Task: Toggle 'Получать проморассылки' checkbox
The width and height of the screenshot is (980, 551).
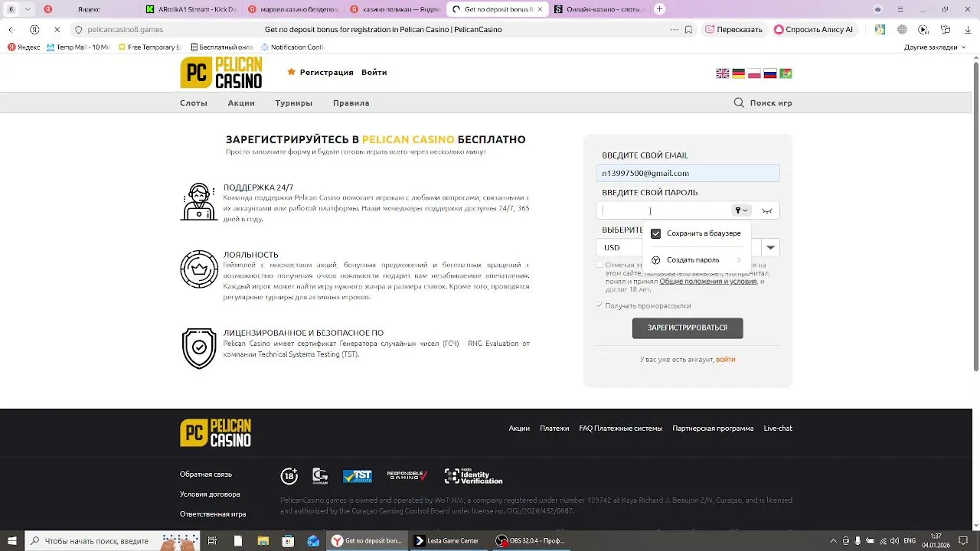Action: [x=599, y=305]
